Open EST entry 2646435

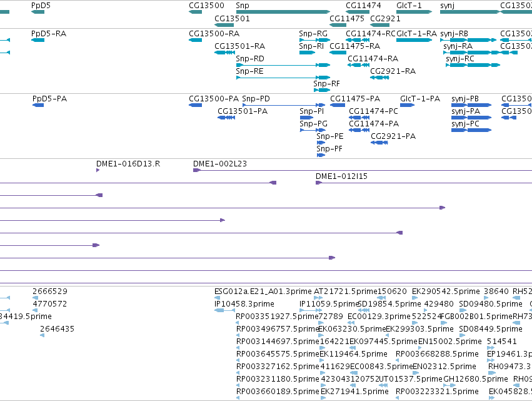coord(57,329)
